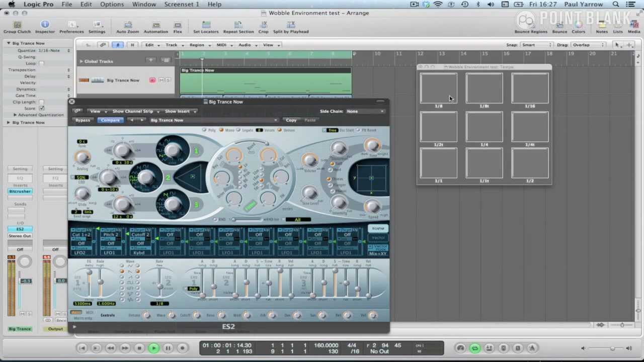Click the 1/16 box in Environment window

tap(530, 88)
